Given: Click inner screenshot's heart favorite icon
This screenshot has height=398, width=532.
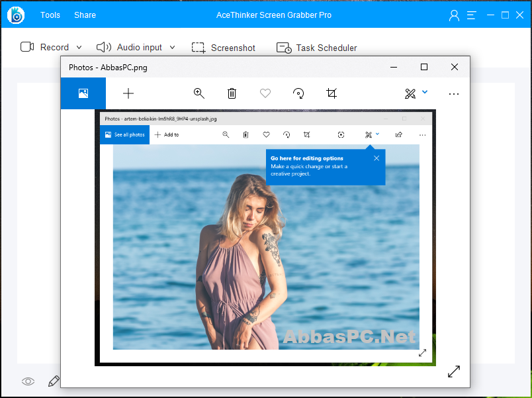Looking at the screenshot, I should (x=267, y=135).
